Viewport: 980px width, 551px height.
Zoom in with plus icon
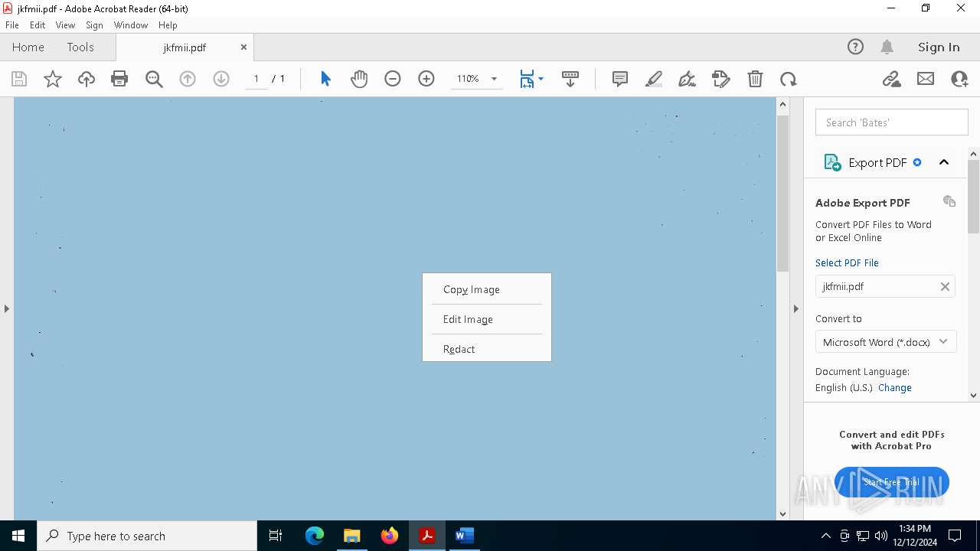pos(426,79)
